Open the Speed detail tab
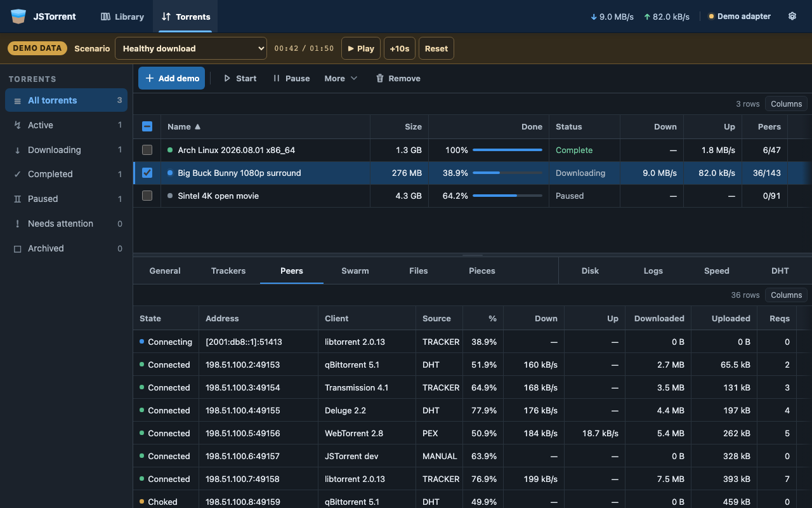The image size is (812, 508). point(717,271)
